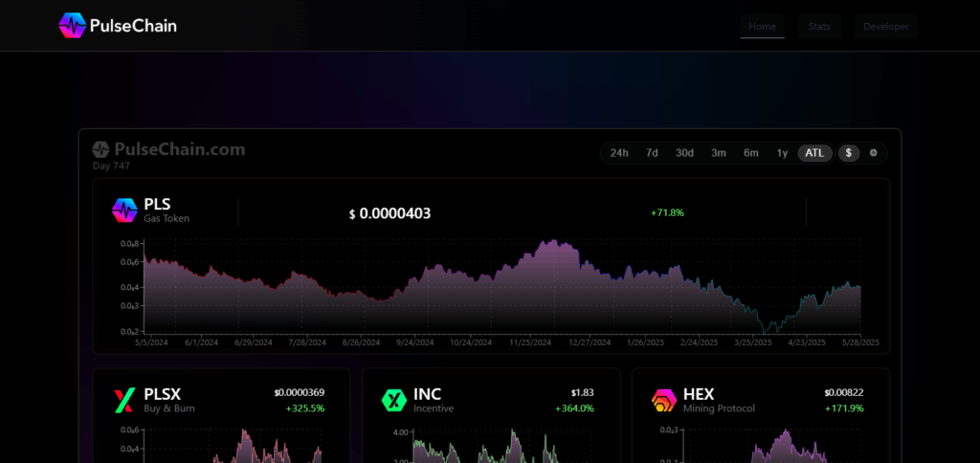Click the HEX price $0.00822

pyautogui.click(x=844, y=393)
